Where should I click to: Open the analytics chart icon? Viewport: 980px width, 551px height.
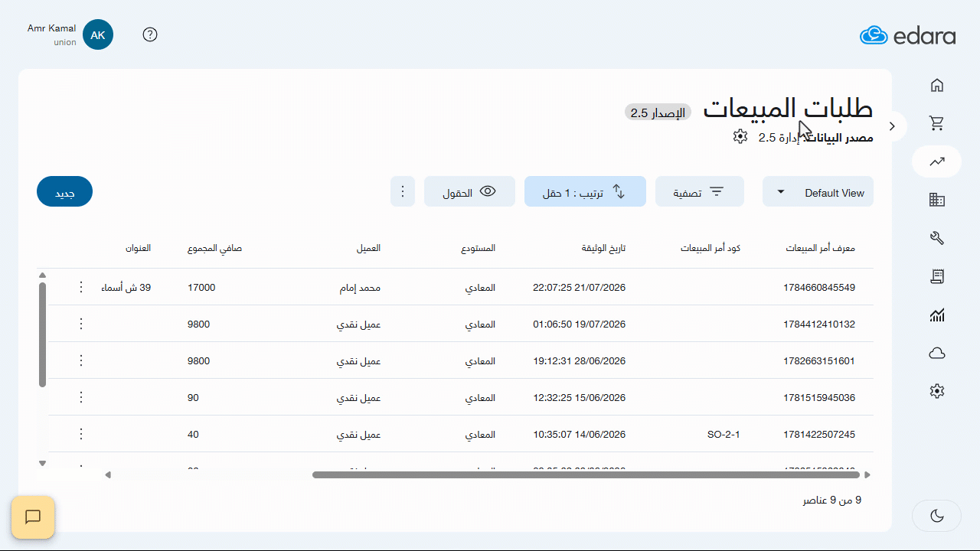click(937, 315)
